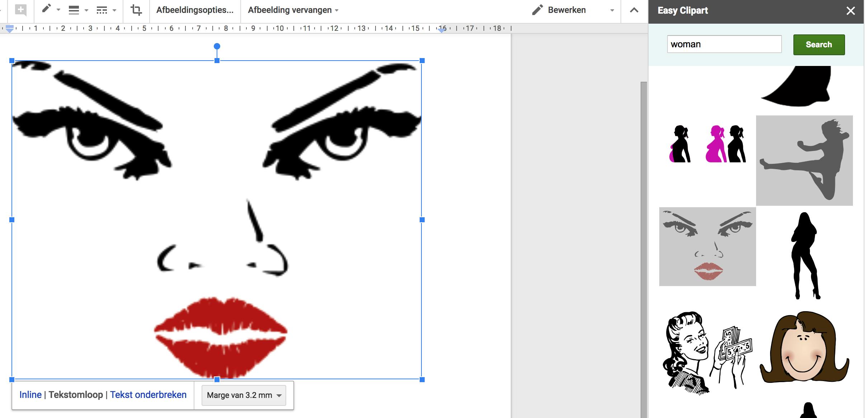This screenshot has height=418, width=868.
Task: Open the border dash style icon
Action: pyautogui.click(x=102, y=10)
